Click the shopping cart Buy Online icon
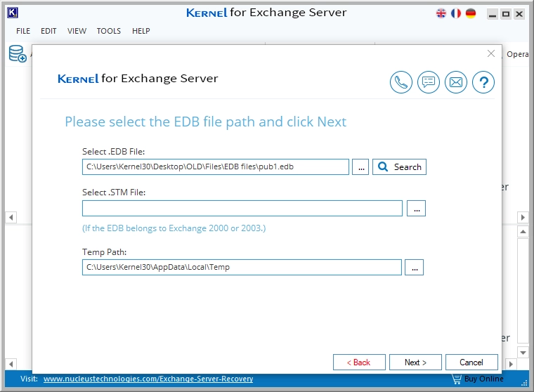Screen dimensions: 534x392 click(456, 379)
